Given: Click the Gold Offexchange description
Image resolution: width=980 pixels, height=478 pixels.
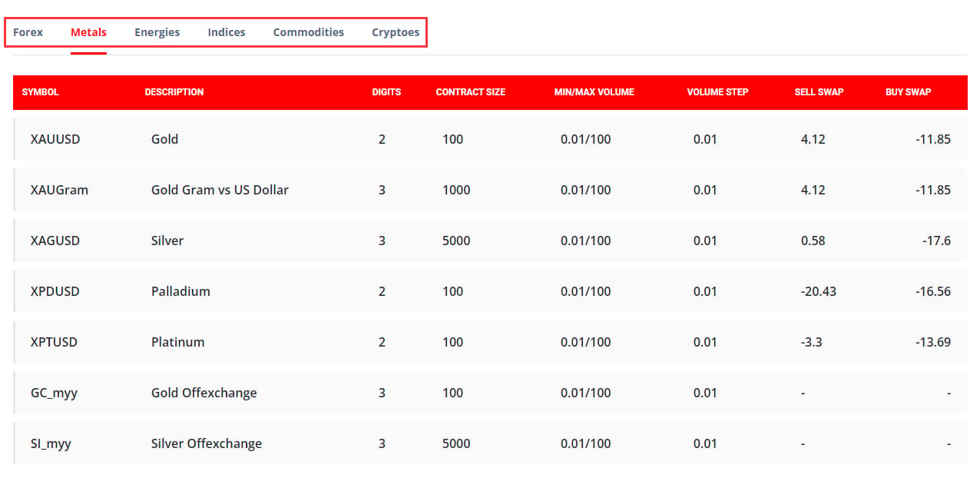Looking at the screenshot, I should [204, 393].
